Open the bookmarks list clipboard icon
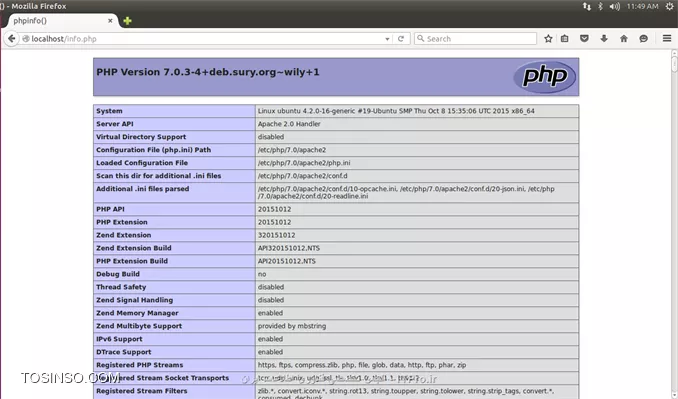This screenshot has width=678, height=399. [x=565, y=38]
